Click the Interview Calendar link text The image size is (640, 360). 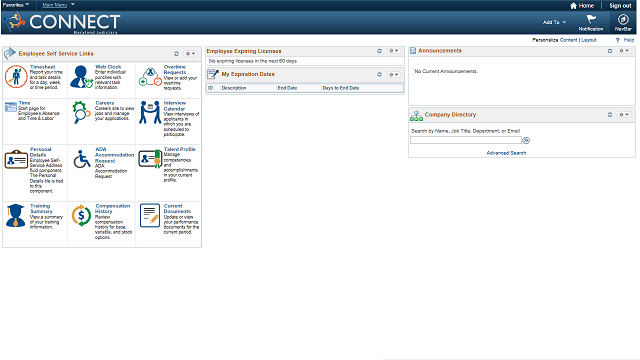pyautogui.click(x=175, y=106)
